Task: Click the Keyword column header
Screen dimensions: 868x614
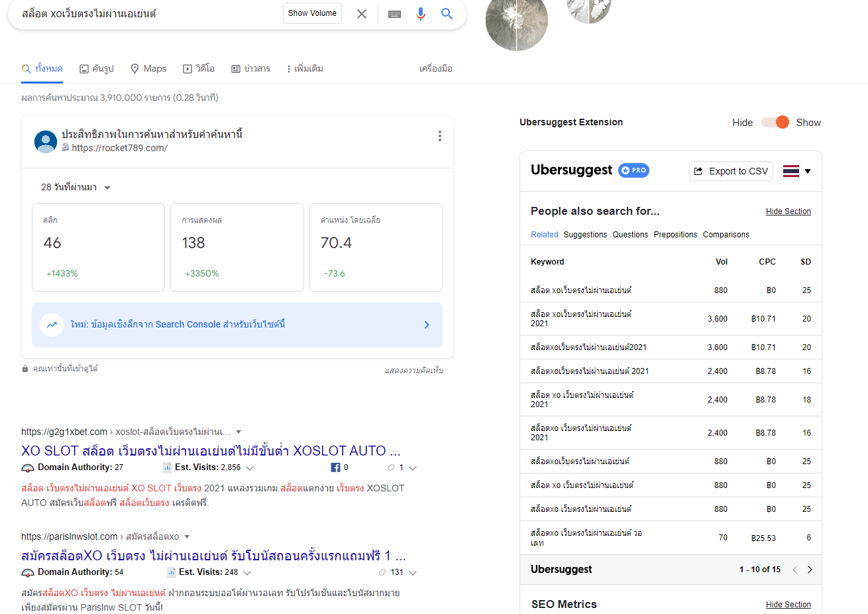Action: pos(547,262)
